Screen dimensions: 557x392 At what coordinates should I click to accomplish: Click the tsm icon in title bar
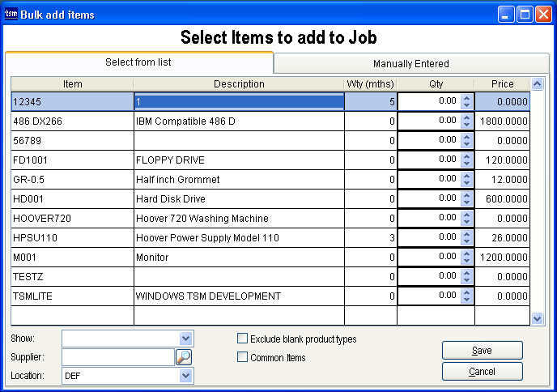pyautogui.click(x=11, y=14)
